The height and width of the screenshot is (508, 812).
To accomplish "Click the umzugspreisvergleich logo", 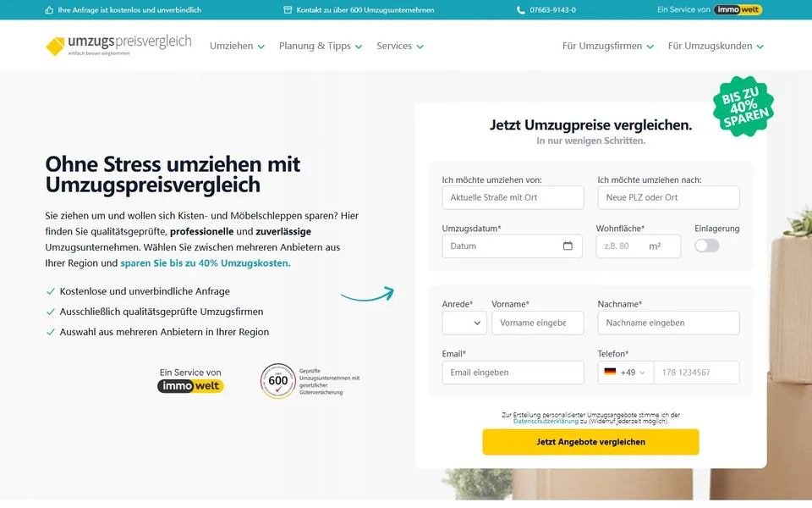I will (118, 46).
